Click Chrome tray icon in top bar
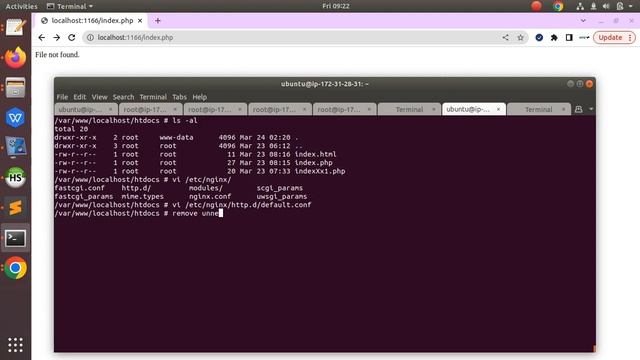Viewport: 640px width, 360px height. [x=558, y=6]
